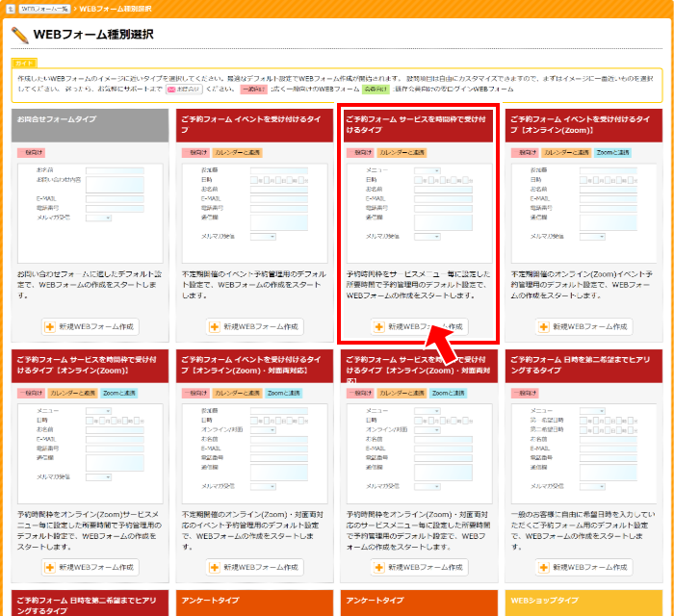Click 一般向け tag in お問合せフォームタイプ card

[31, 152]
